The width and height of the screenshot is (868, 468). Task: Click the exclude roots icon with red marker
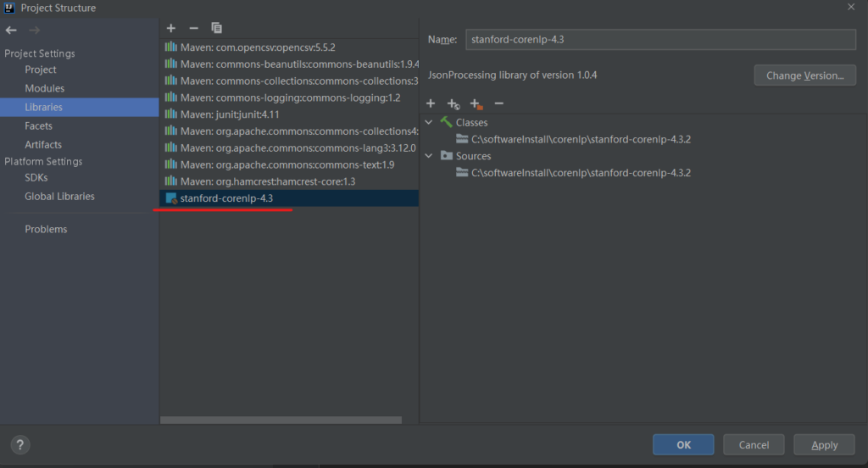(x=476, y=103)
